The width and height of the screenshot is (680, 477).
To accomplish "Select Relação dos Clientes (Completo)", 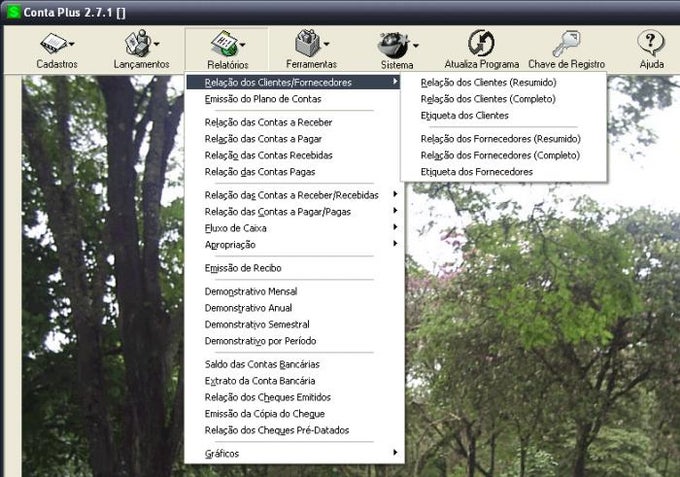I will tap(488, 99).
